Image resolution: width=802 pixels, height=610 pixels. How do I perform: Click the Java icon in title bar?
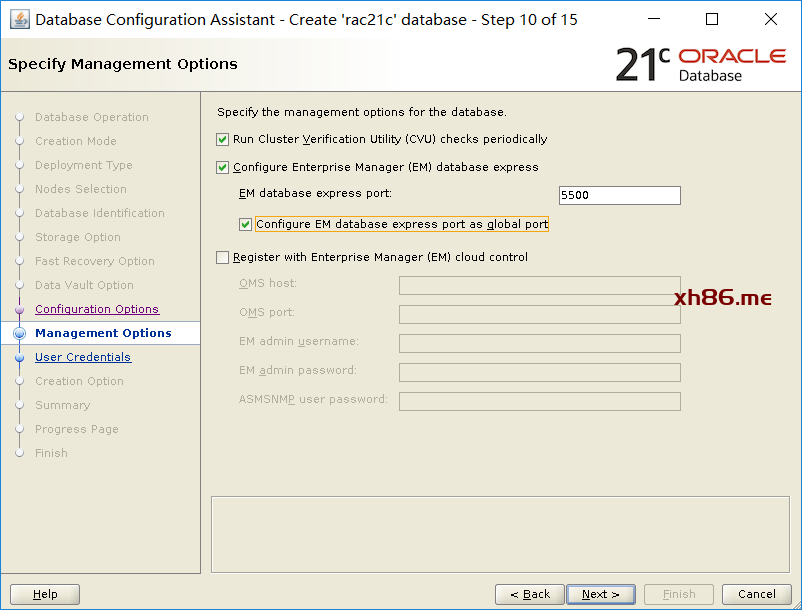click(x=20, y=19)
